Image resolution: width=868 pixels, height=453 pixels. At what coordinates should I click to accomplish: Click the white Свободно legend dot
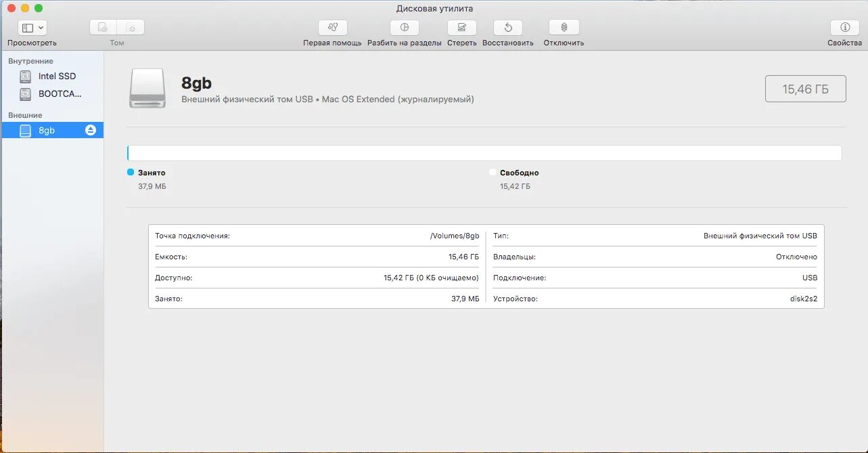tap(493, 172)
